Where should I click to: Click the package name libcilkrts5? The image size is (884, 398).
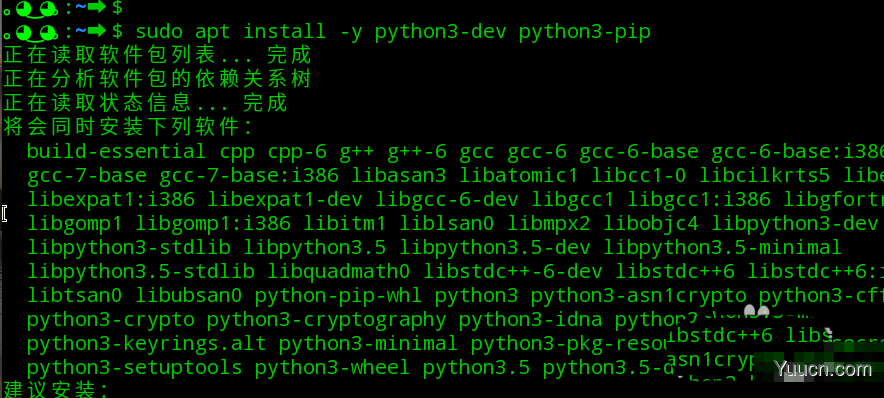click(x=764, y=176)
